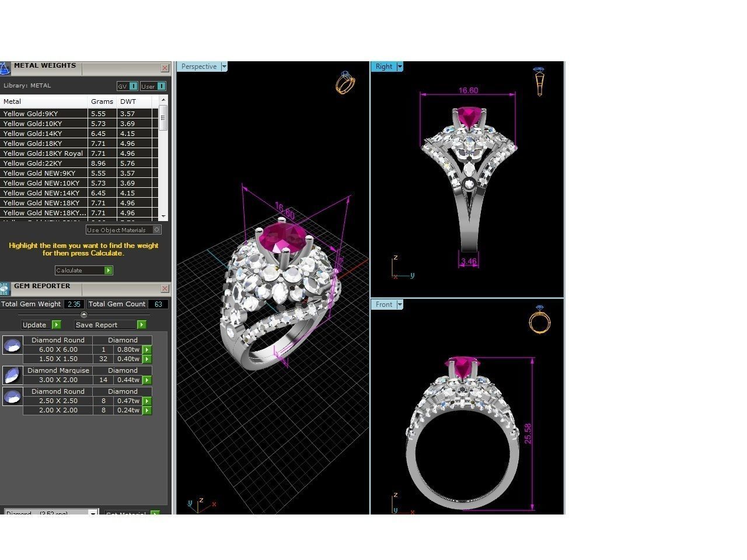Select the Right viewport label
Image resolution: width=747 pixels, height=560 pixels.
tap(384, 66)
